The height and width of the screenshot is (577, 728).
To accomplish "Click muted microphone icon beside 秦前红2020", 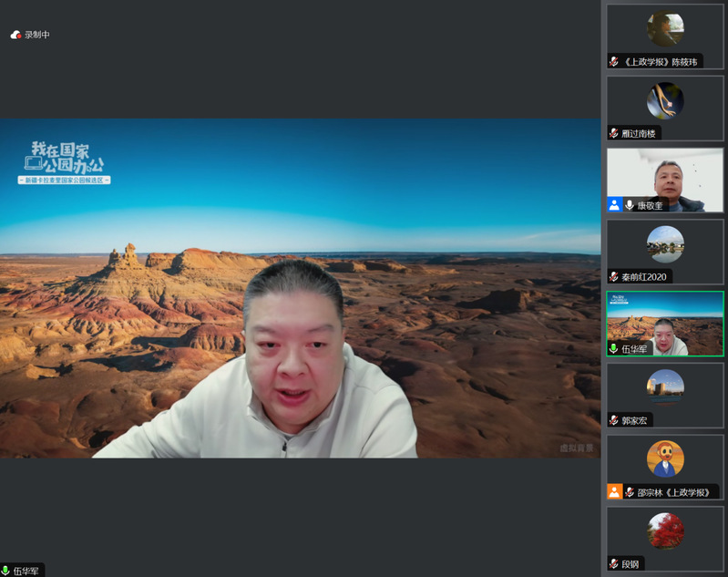I will [614, 277].
